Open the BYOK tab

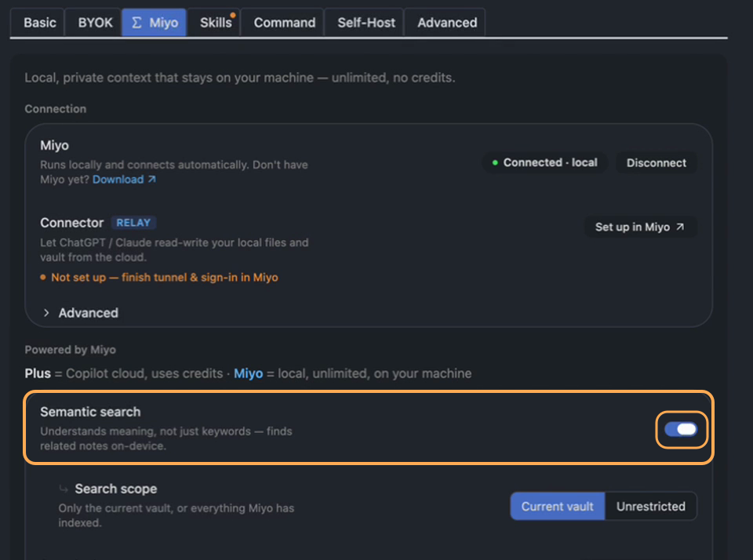coord(93,22)
